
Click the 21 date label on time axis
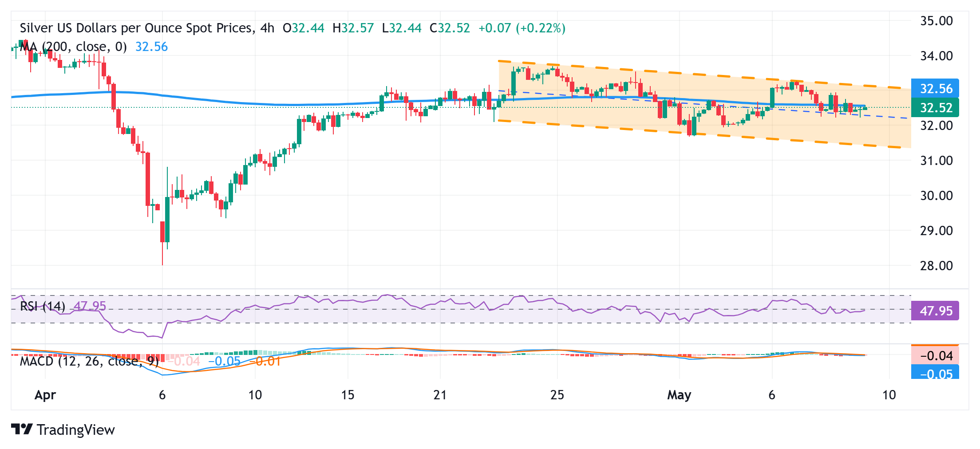(440, 395)
